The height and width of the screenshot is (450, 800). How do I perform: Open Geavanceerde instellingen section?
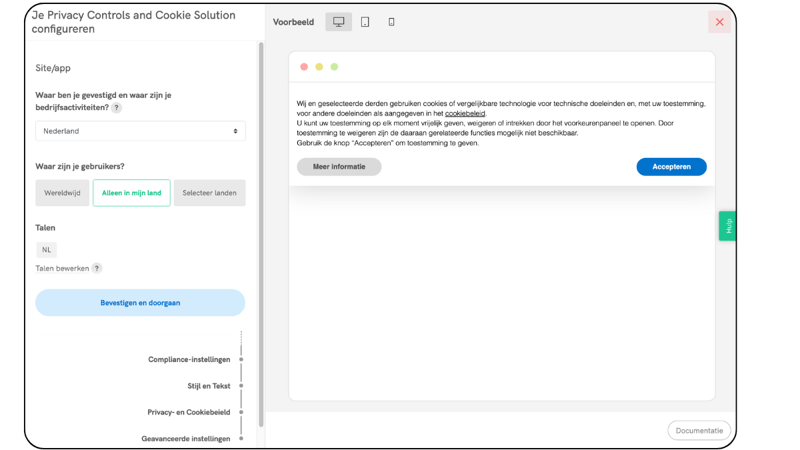[x=186, y=438]
